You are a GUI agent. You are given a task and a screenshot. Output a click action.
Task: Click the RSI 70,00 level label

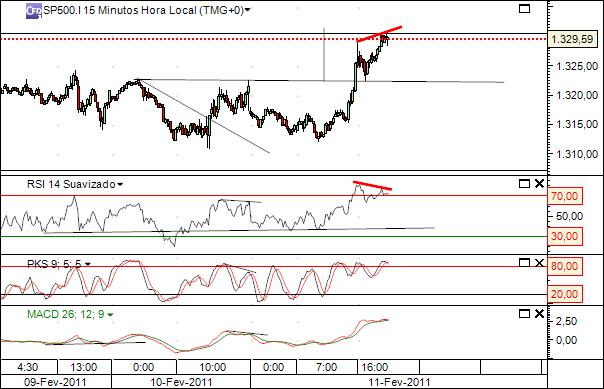pos(565,196)
